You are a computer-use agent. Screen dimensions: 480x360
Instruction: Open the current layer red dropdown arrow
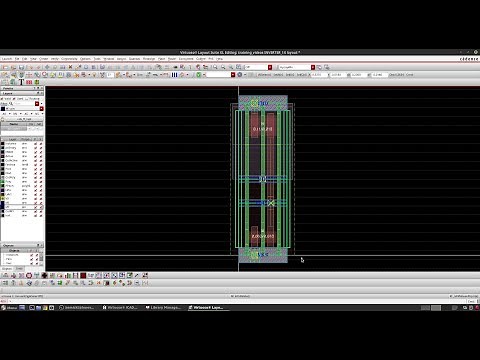coord(42,108)
